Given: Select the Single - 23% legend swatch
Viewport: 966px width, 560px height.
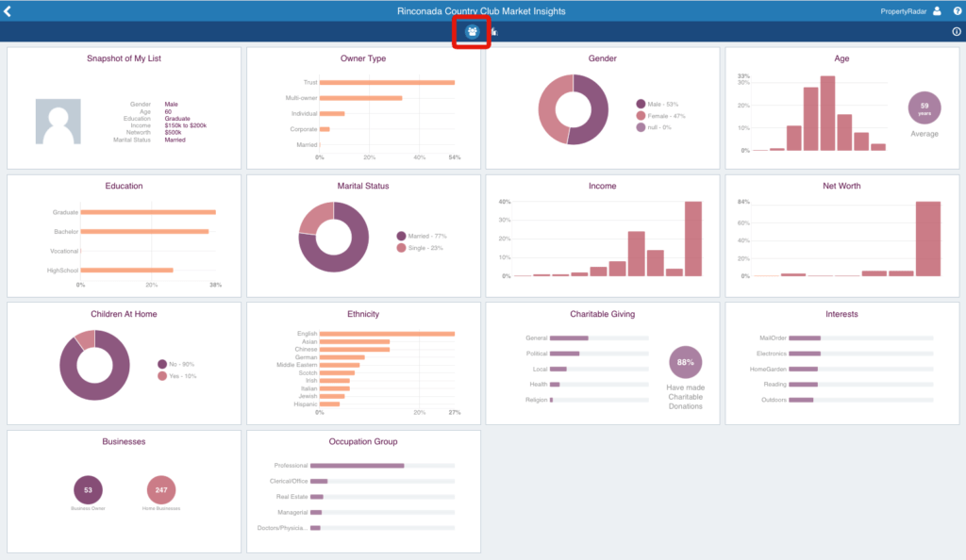Looking at the screenshot, I should 401,247.
